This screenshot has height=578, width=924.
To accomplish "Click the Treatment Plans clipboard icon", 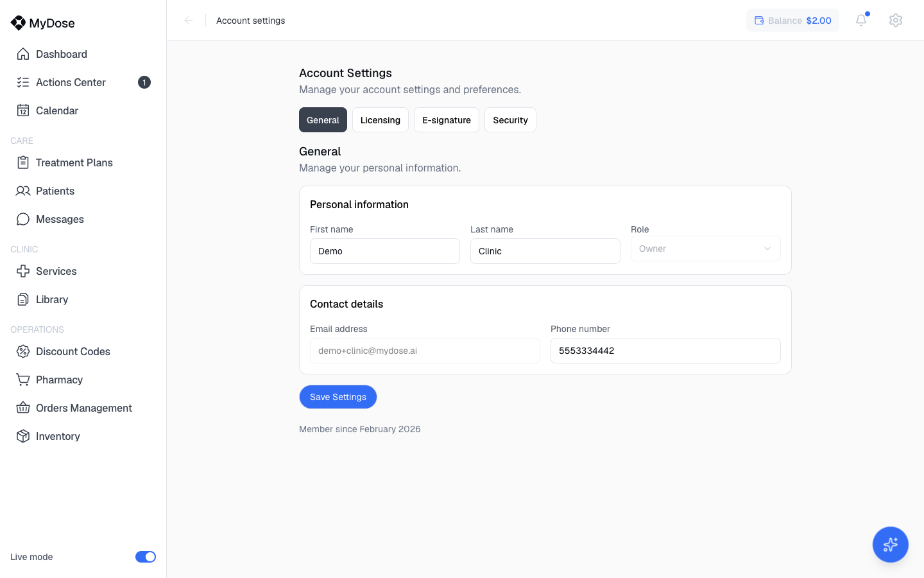I will [x=23, y=162].
